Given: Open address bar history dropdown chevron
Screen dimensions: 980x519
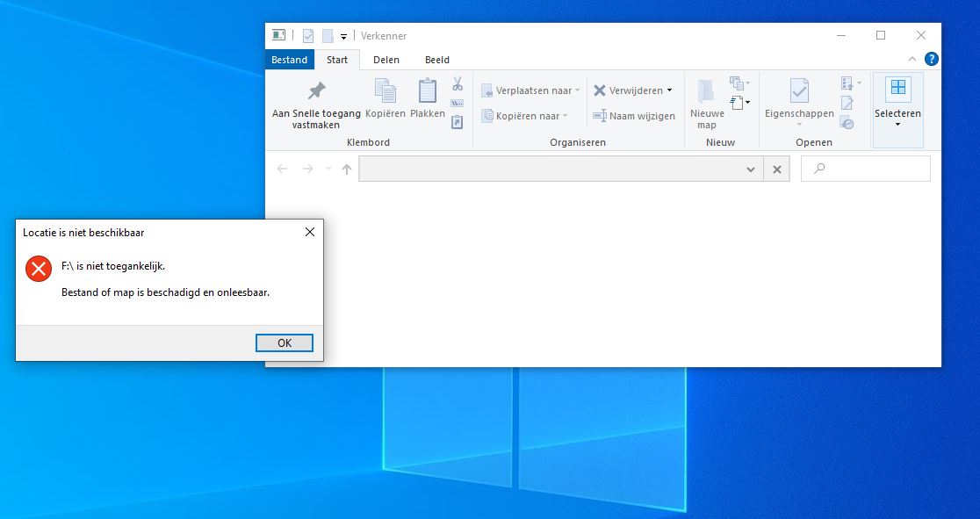Looking at the screenshot, I should coord(751,169).
